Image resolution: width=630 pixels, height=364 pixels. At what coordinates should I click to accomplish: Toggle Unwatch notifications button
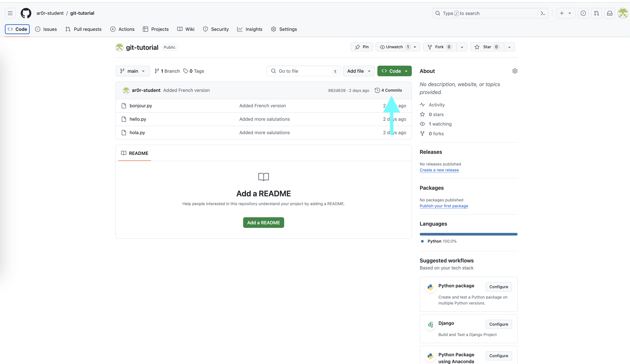click(x=398, y=47)
